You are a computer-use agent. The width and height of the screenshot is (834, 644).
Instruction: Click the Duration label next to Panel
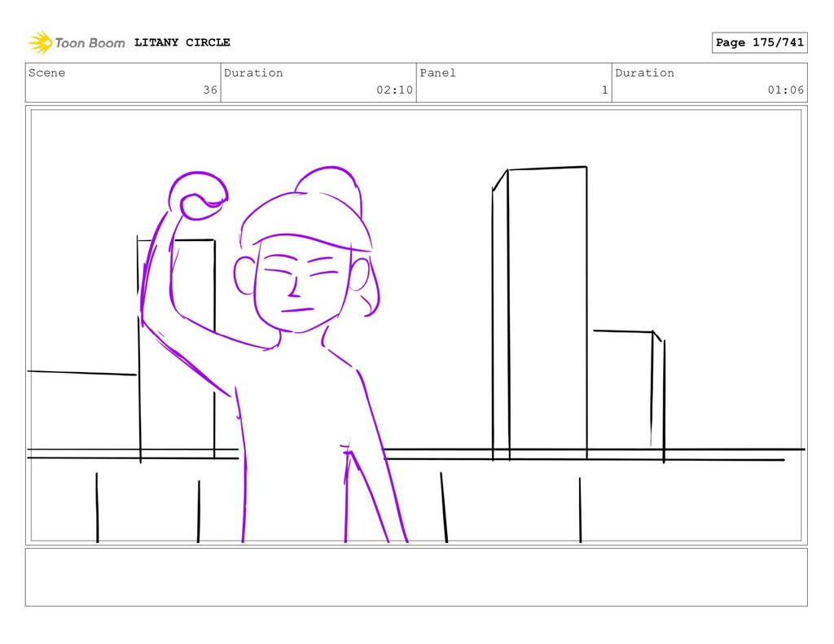[x=645, y=72]
